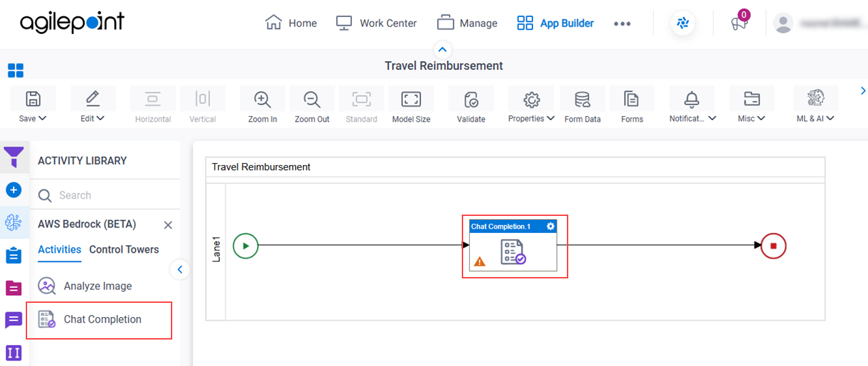Select the chat message sidebar icon
868x366 pixels.
point(14,321)
